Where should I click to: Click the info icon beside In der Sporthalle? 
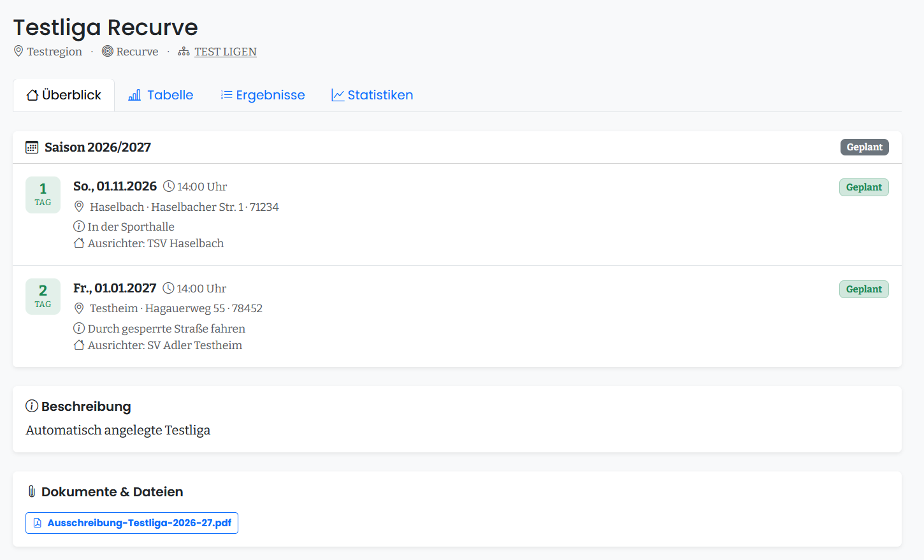pos(79,226)
